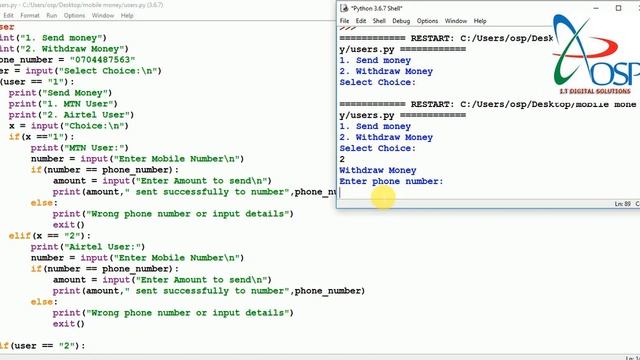Open the Edit menu in the Python Shell

(361, 21)
